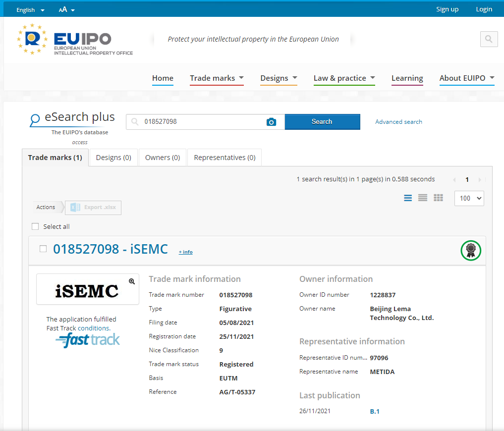Viewport: 504px width, 431px height.
Task: Open the Owners (0) tab
Action: tap(163, 158)
